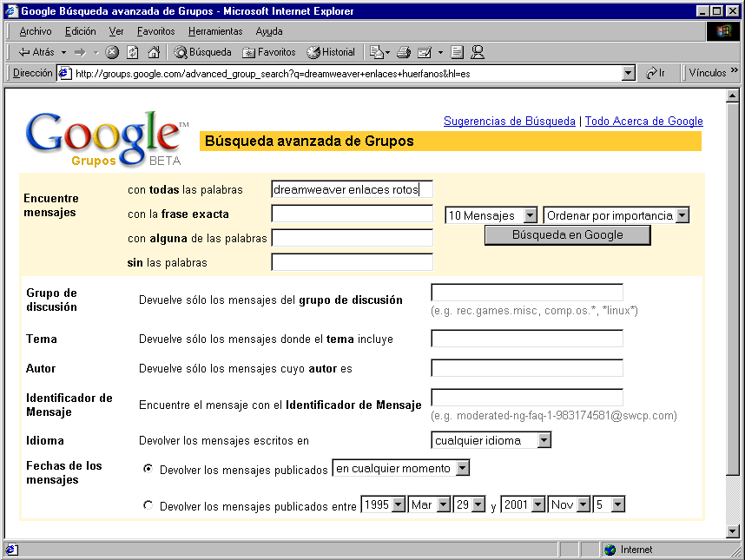Go to home page via house icon

click(x=154, y=52)
